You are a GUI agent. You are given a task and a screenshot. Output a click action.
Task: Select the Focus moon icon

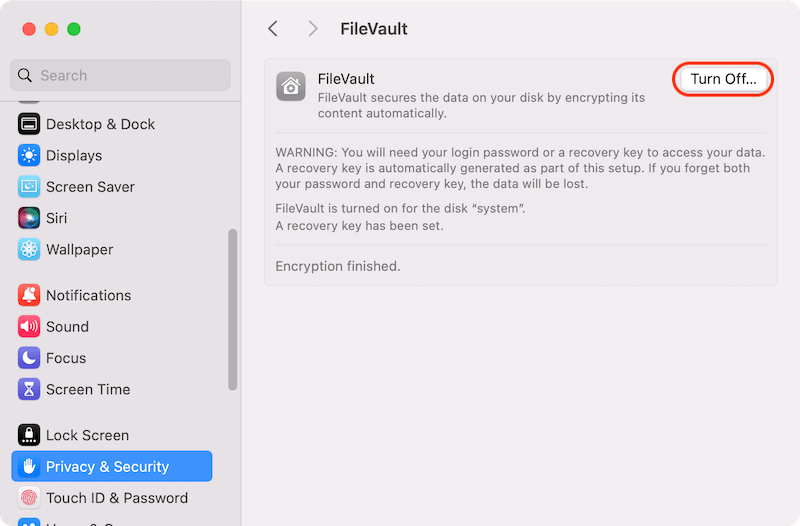click(29, 357)
